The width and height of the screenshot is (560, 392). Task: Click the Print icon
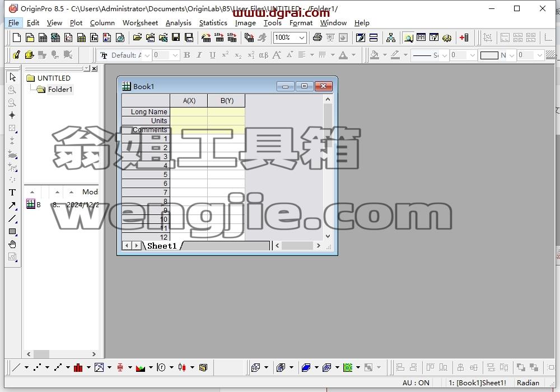pos(317,38)
